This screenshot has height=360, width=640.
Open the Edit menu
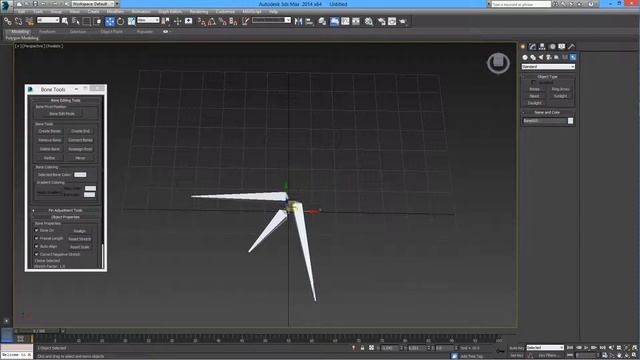tap(22, 11)
